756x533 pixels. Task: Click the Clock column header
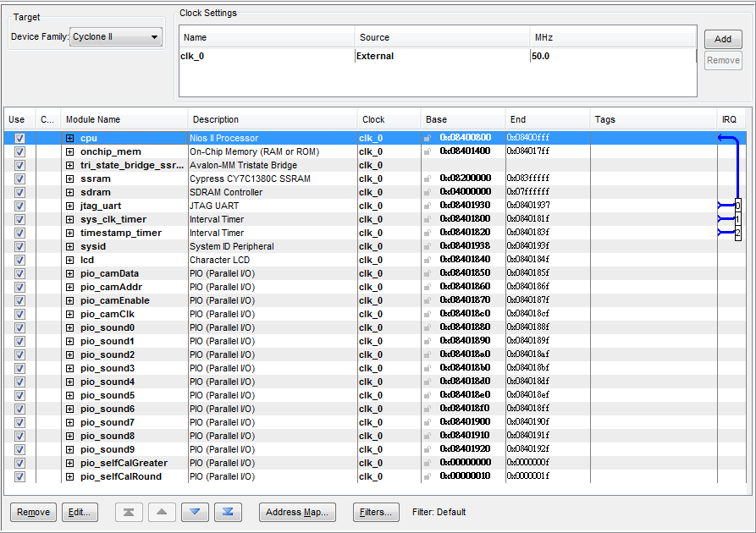[x=389, y=119]
